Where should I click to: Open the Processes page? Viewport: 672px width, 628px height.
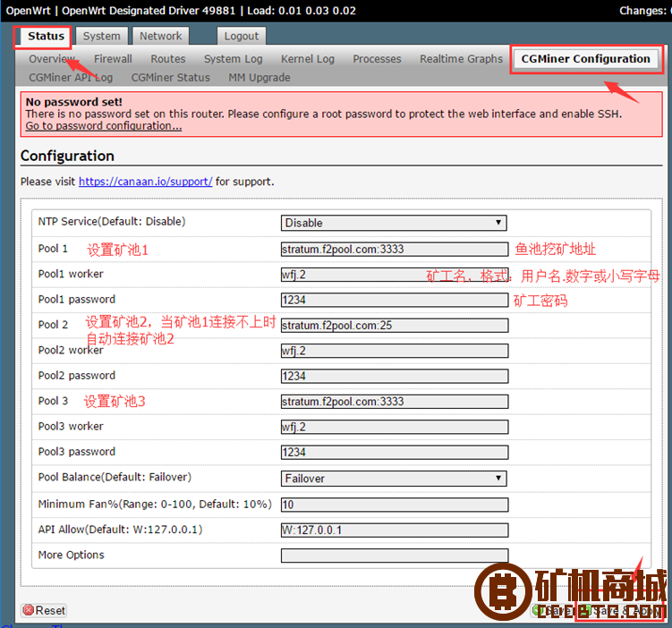click(x=377, y=59)
